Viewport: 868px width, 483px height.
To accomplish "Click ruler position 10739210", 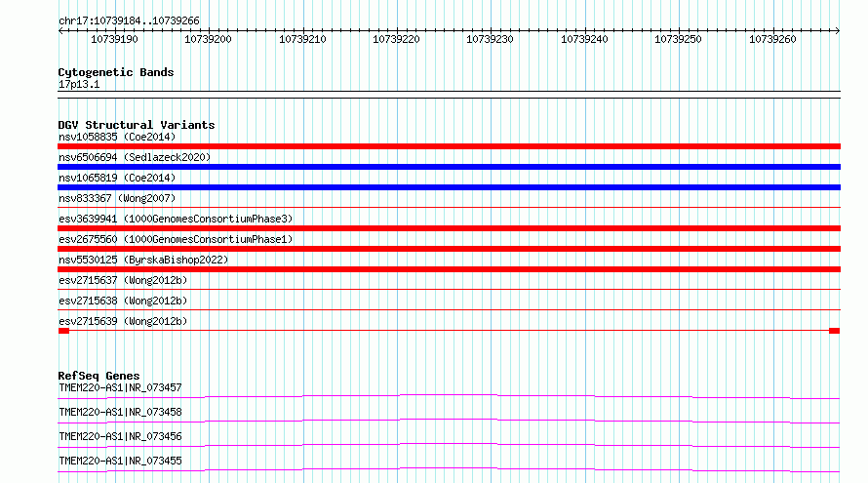I will [x=302, y=39].
